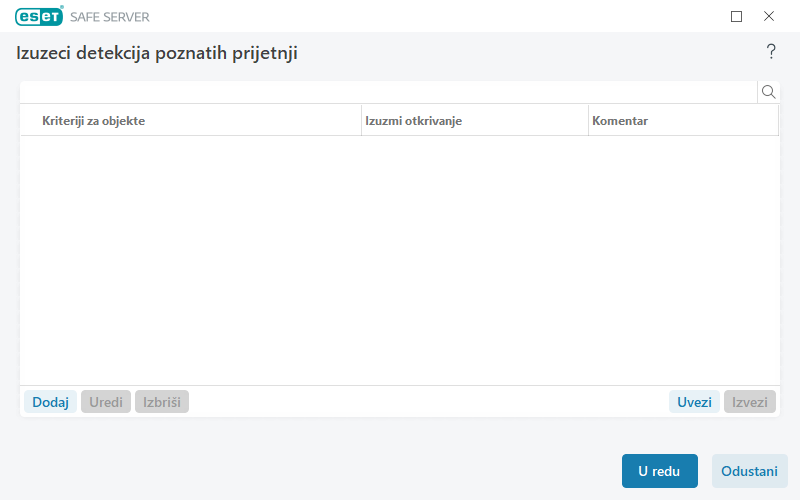Cancel with the Odustani button

pyautogui.click(x=749, y=471)
